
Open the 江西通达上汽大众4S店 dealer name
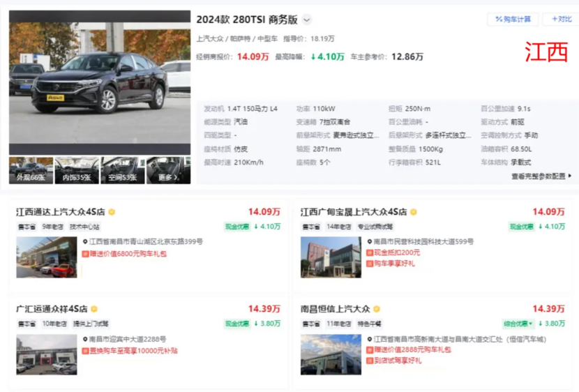click(x=61, y=212)
